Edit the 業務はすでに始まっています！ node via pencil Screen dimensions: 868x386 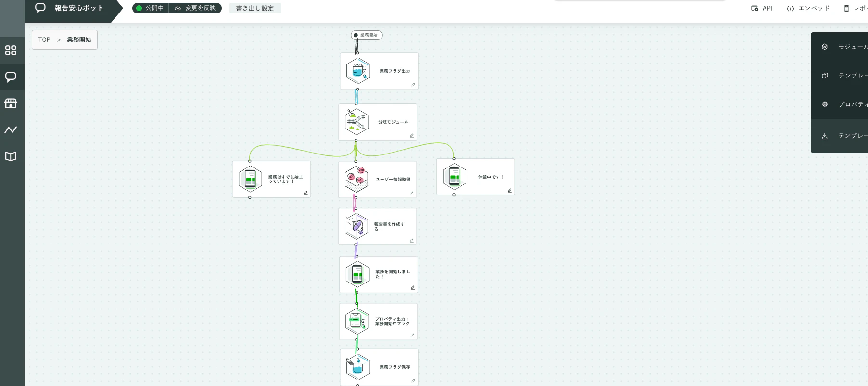click(306, 193)
